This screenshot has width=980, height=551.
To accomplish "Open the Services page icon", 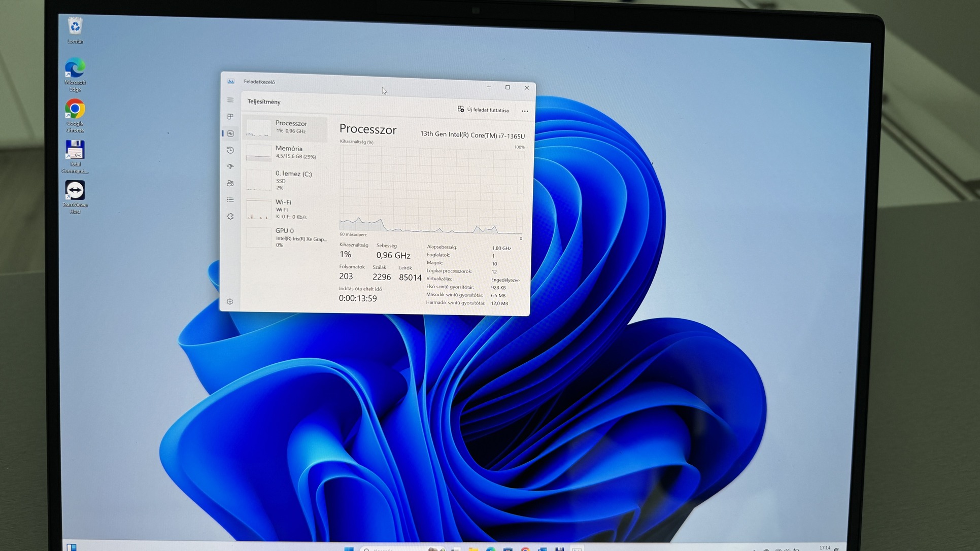I will point(230,216).
